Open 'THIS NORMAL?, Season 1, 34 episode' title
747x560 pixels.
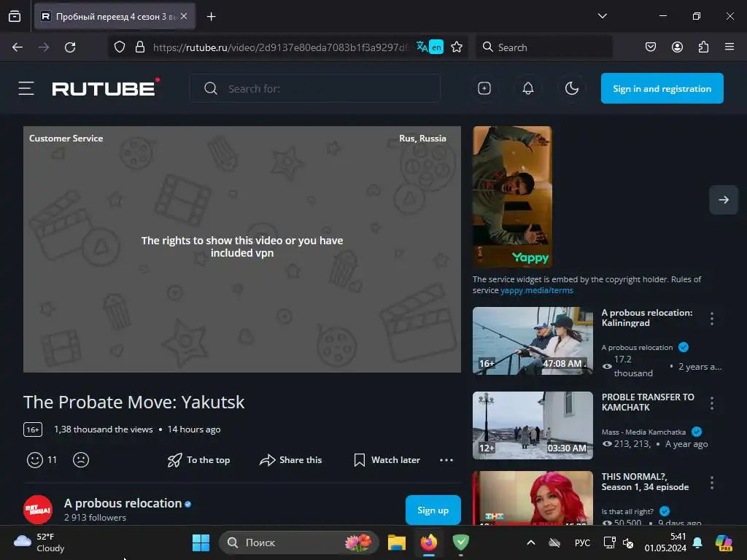coord(645,481)
